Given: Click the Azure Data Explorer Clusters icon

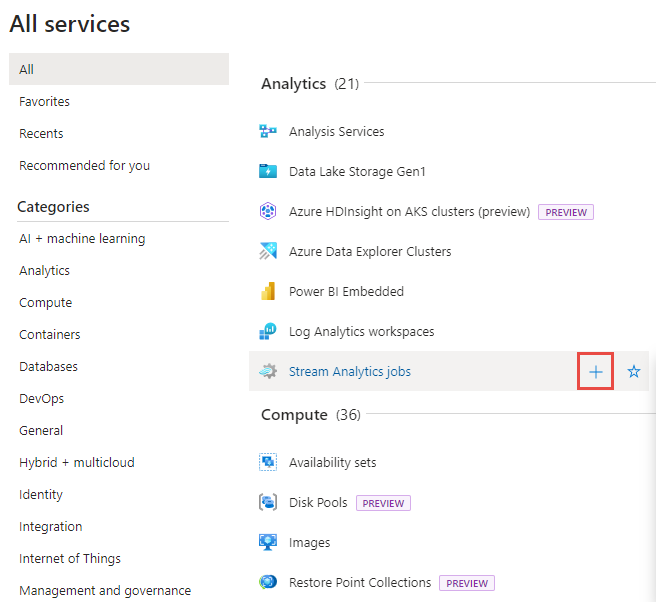Looking at the screenshot, I should tap(268, 251).
